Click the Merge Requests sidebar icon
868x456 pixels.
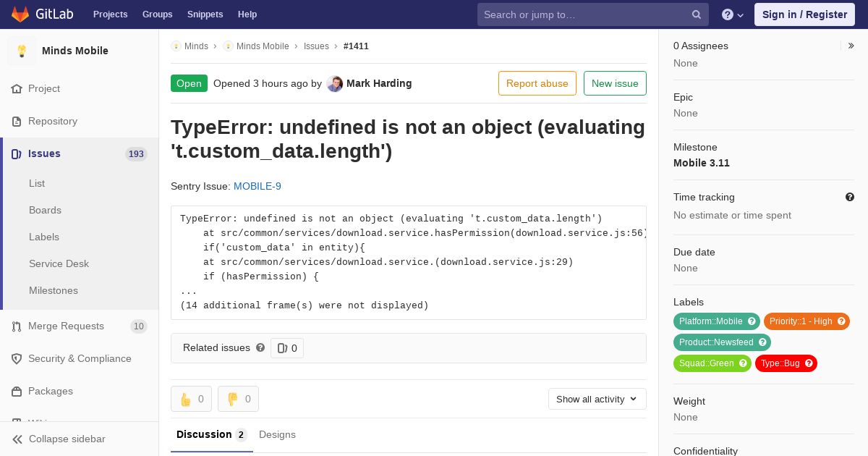click(x=17, y=326)
